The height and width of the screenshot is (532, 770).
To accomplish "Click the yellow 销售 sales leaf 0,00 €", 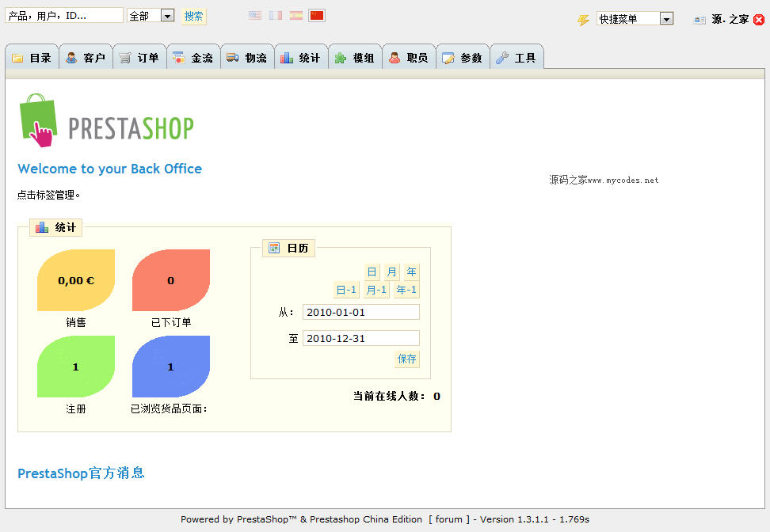I will (76, 280).
